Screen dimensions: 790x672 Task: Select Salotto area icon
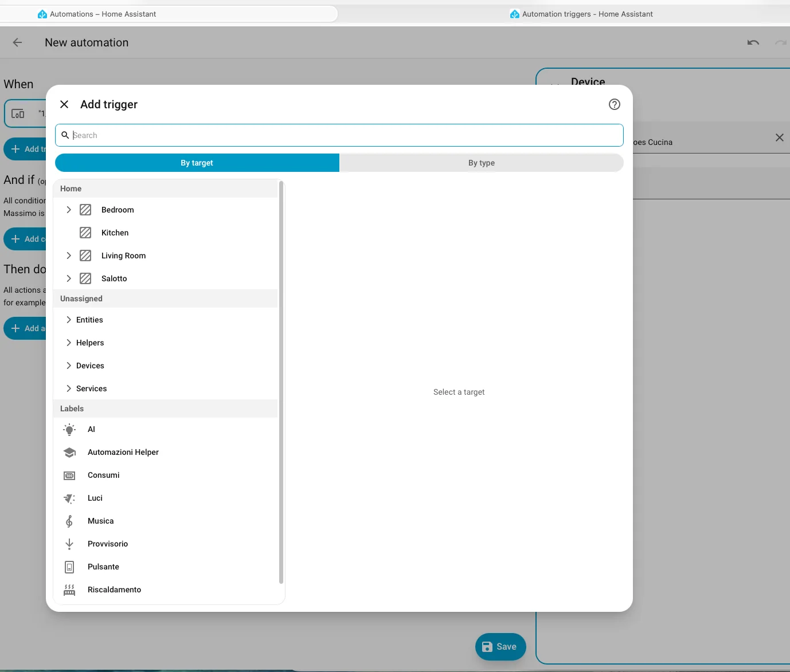point(85,278)
